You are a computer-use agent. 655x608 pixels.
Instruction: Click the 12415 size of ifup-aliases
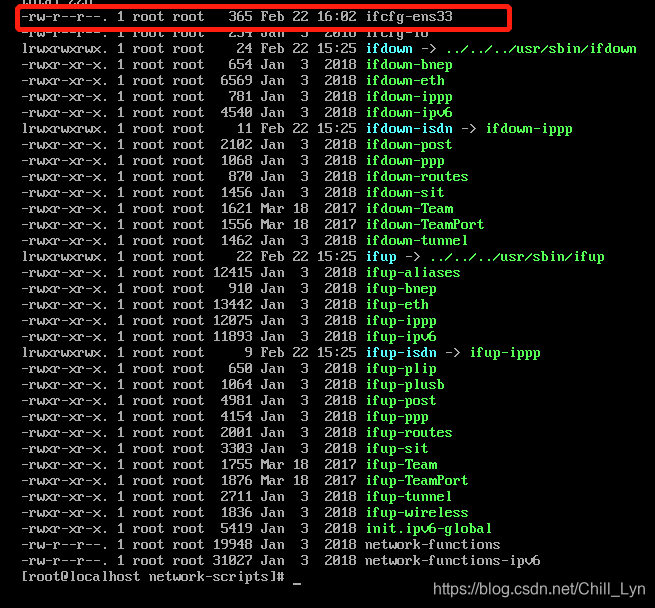pyautogui.click(x=233, y=272)
